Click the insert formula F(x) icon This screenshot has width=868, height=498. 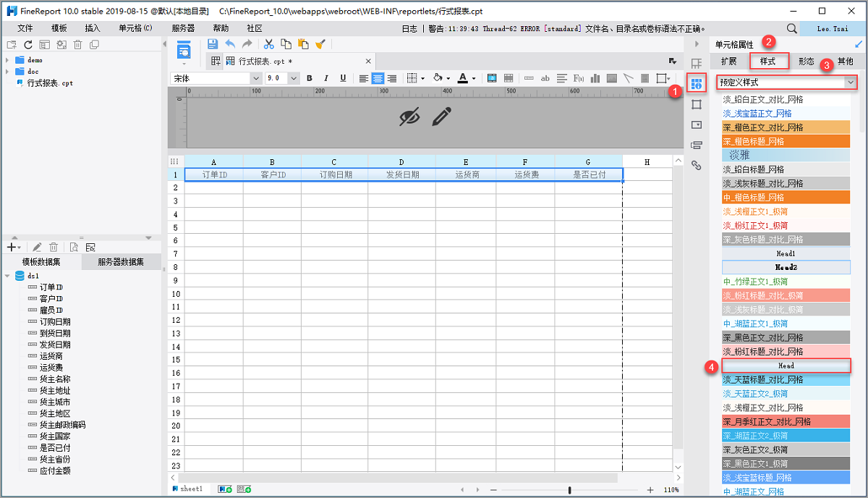point(579,78)
